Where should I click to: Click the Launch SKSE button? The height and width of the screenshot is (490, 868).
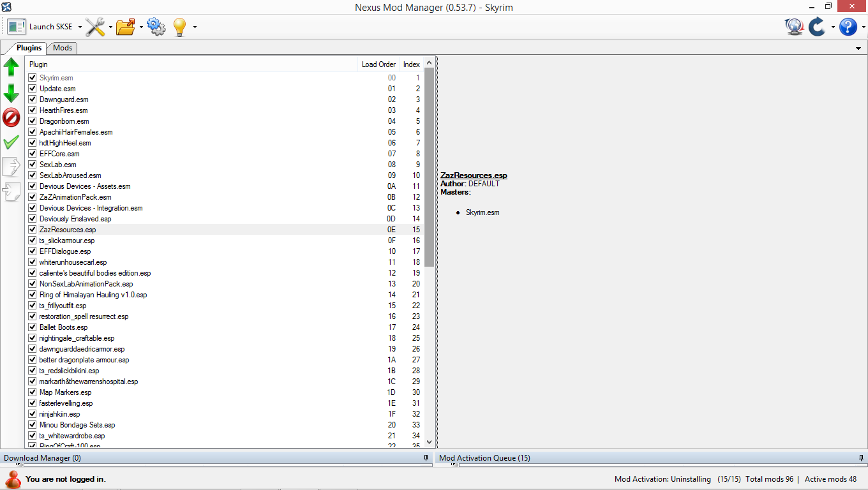pos(40,27)
